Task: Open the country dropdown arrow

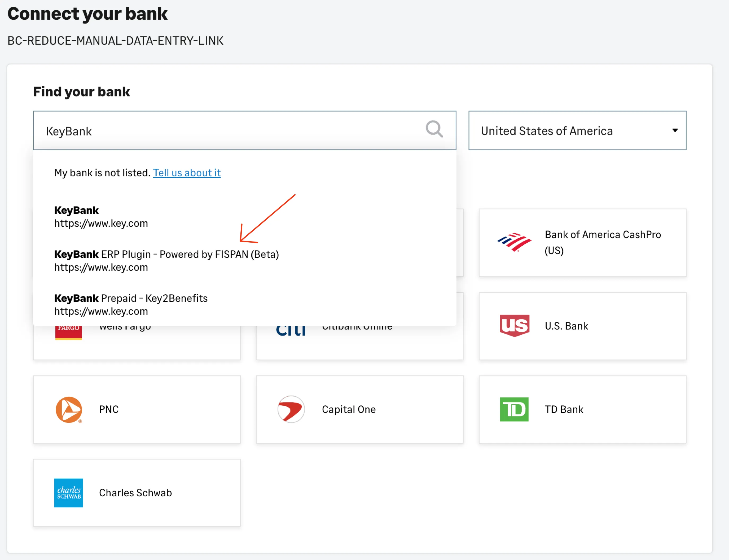Action: click(x=675, y=130)
